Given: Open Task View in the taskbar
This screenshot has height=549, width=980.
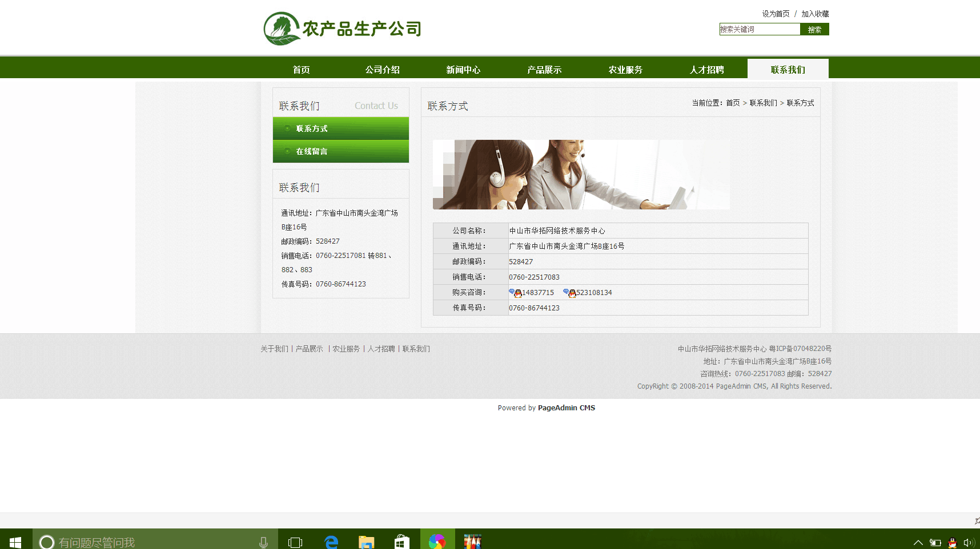Looking at the screenshot, I should coord(295,541).
